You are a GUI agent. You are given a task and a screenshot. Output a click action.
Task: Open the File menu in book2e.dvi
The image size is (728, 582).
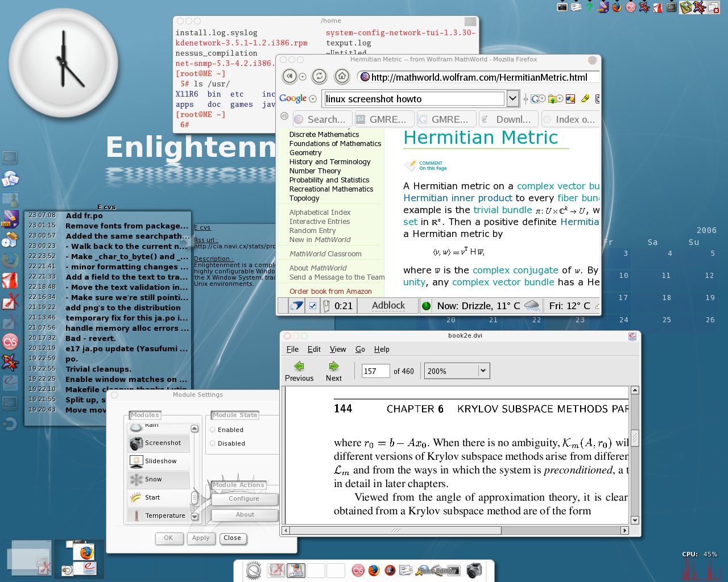pos(292,349)
